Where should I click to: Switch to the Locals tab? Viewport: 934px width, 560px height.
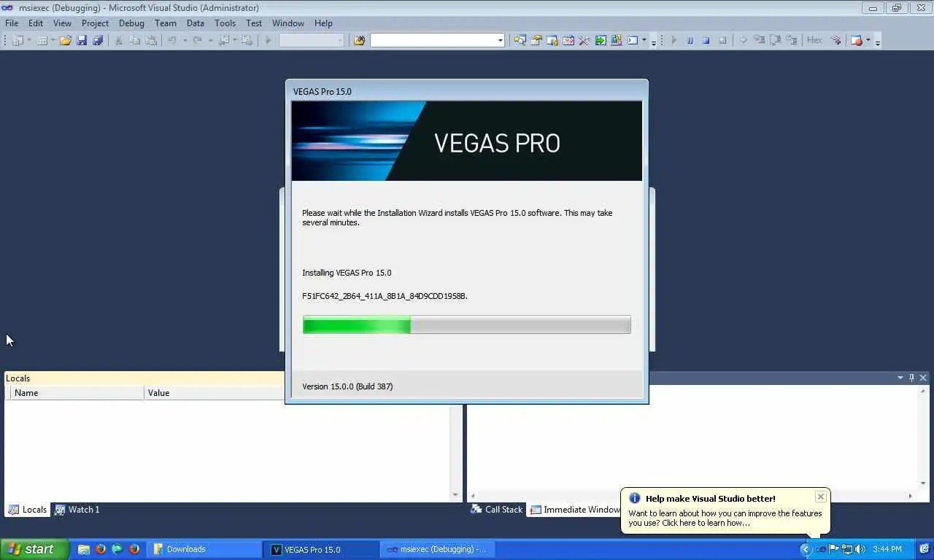[x=28, y=510]
